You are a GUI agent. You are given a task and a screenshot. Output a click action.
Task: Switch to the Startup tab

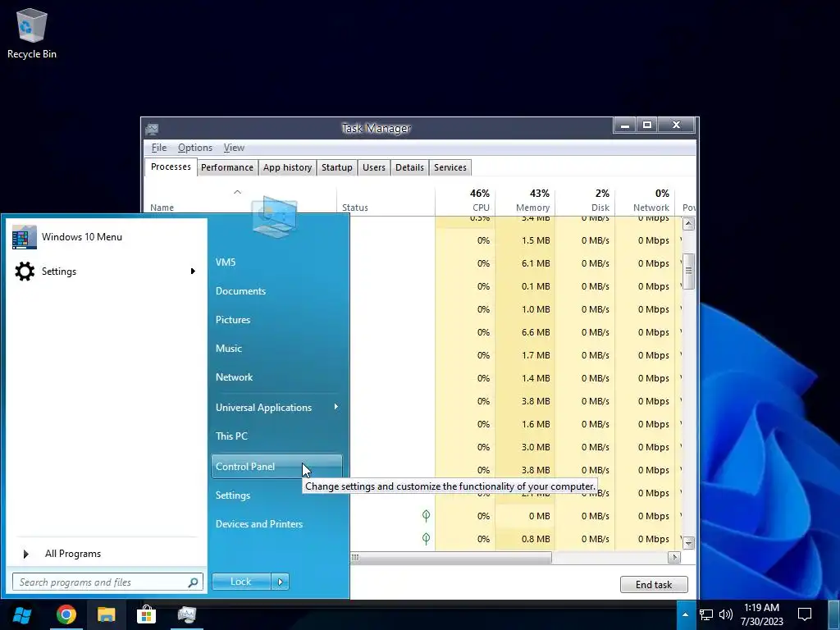337,167
